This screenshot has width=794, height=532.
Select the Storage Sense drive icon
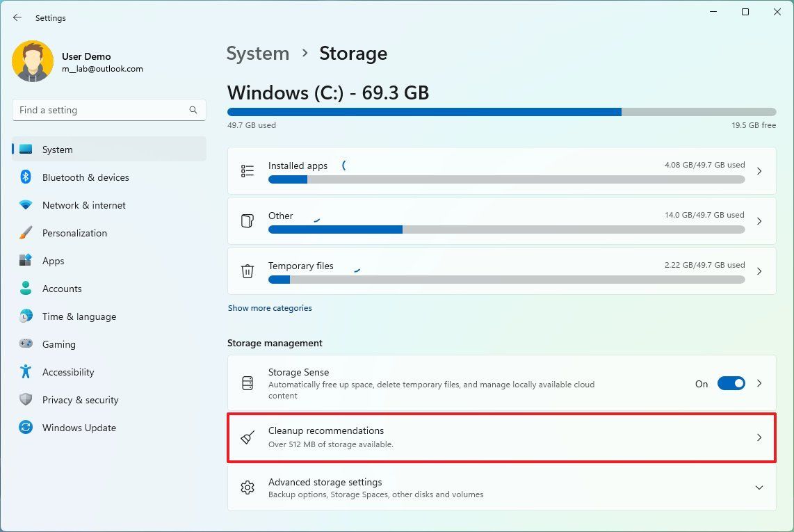248,382
